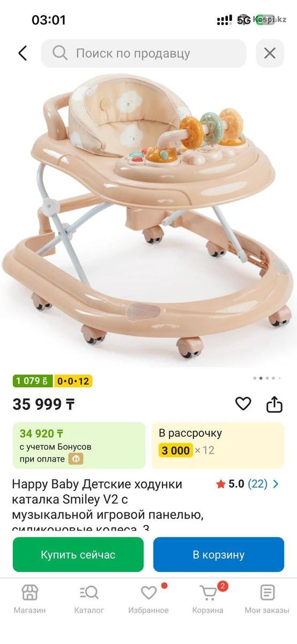This screenshot has height=644, width=297.
Task: Tap the back arrow icon
Action: [23, 53]
